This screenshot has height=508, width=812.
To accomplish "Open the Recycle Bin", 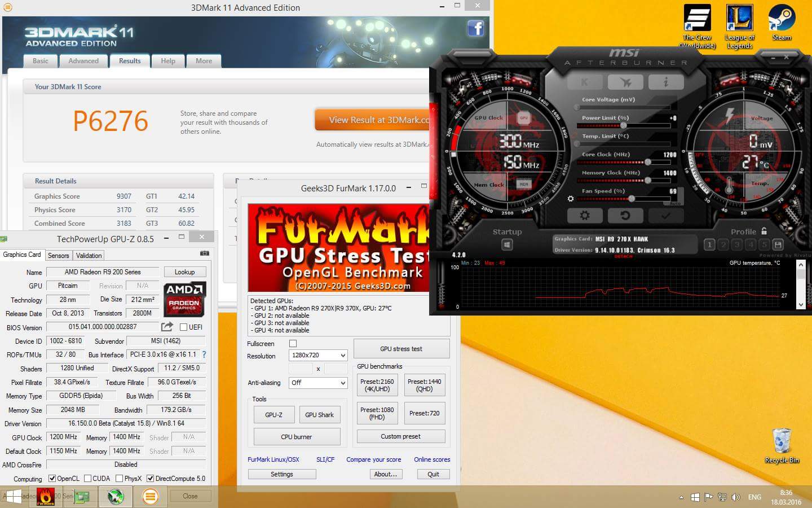I will pyautogui.click(x=782, y=446).
